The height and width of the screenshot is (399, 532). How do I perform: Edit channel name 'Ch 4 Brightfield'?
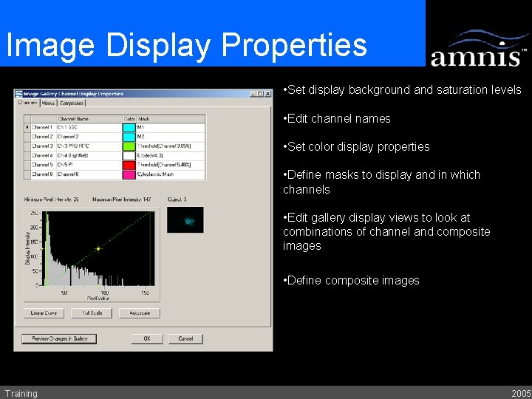click(x=89, y=156)
